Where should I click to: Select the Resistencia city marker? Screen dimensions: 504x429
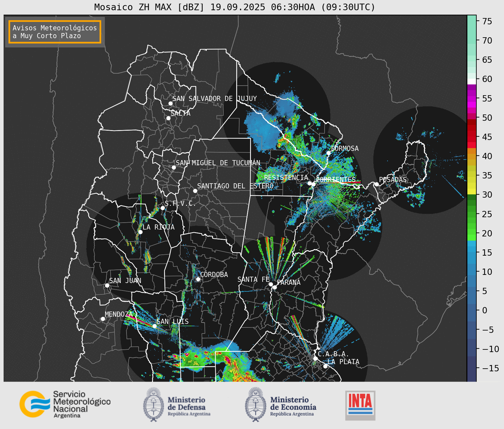pos(310,183)
